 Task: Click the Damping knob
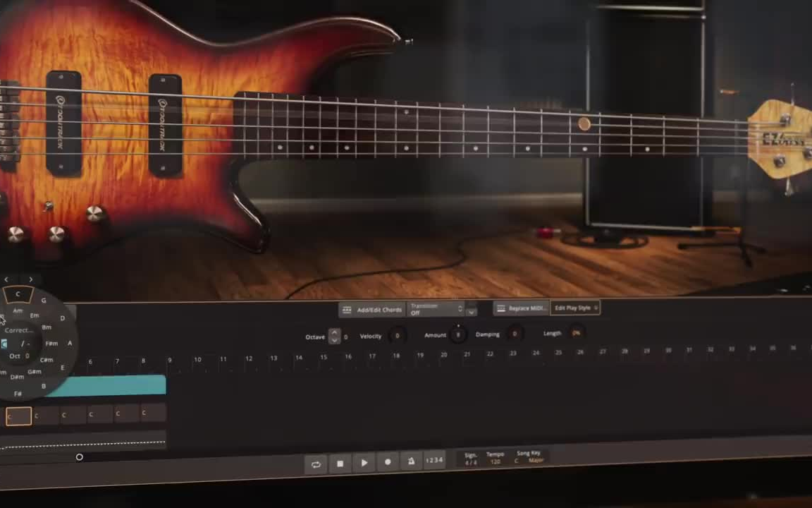(x=515, y=334)
